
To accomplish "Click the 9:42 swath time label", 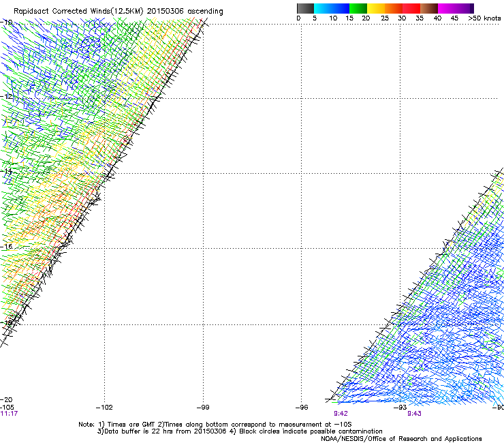I will click(x=341, y=414).
